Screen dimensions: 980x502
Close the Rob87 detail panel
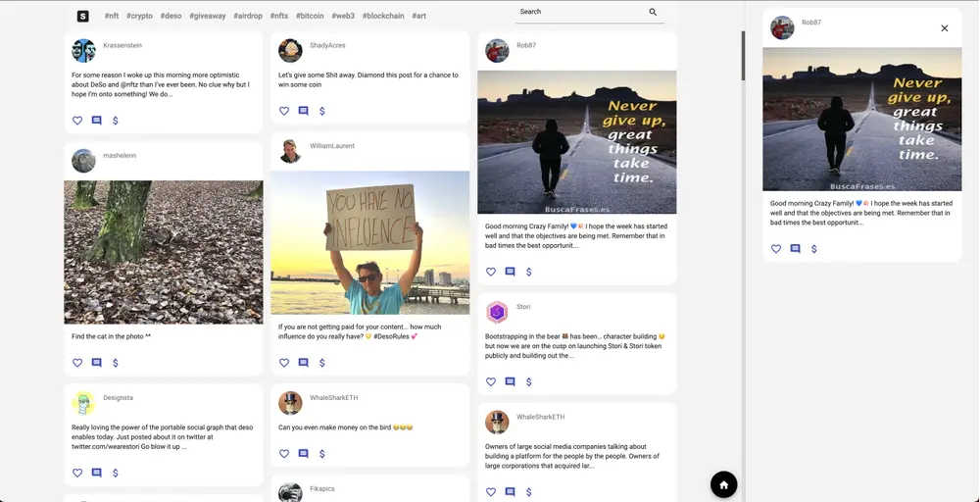click(945, 28)
